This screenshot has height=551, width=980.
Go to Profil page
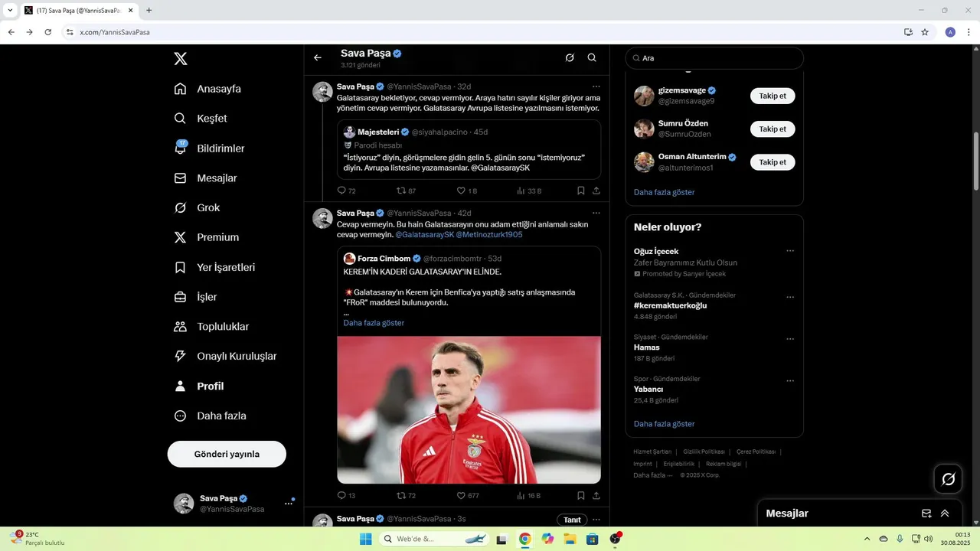199,386
